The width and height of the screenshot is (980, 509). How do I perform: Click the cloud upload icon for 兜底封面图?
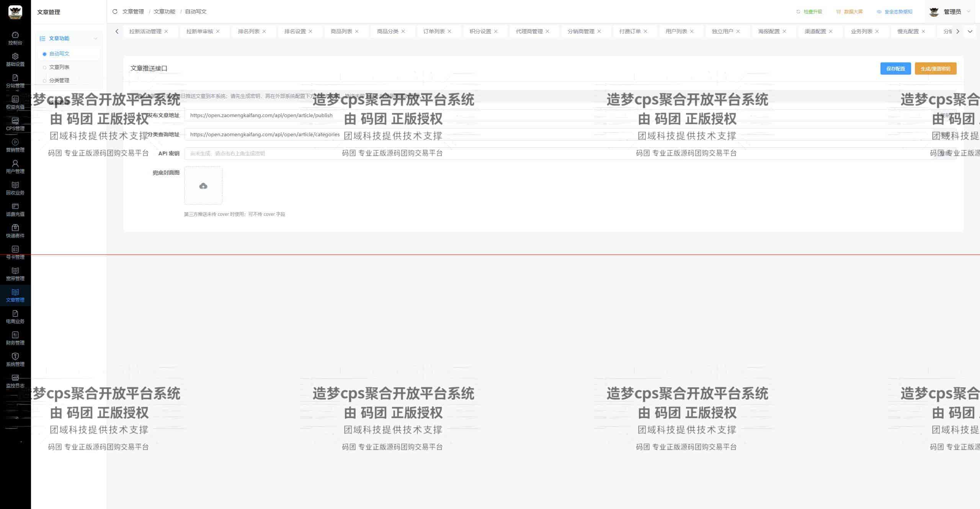(x=203, y=186)
